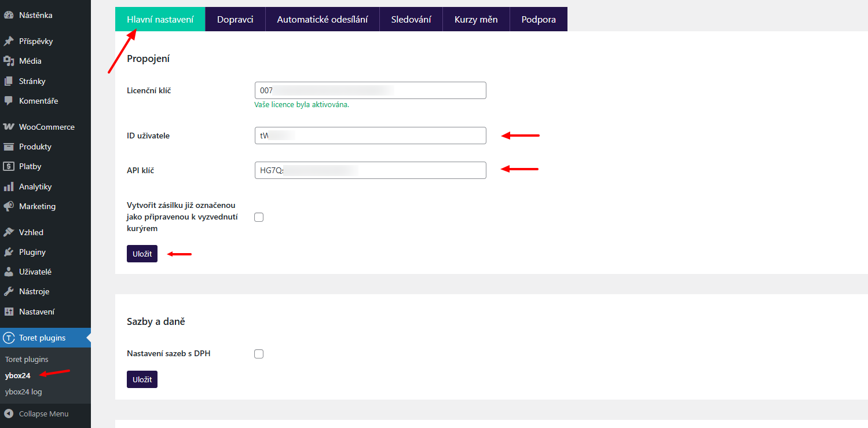Open the ybox24 log submenu link
The image size is (868, 428).
[x=23, y=392]
